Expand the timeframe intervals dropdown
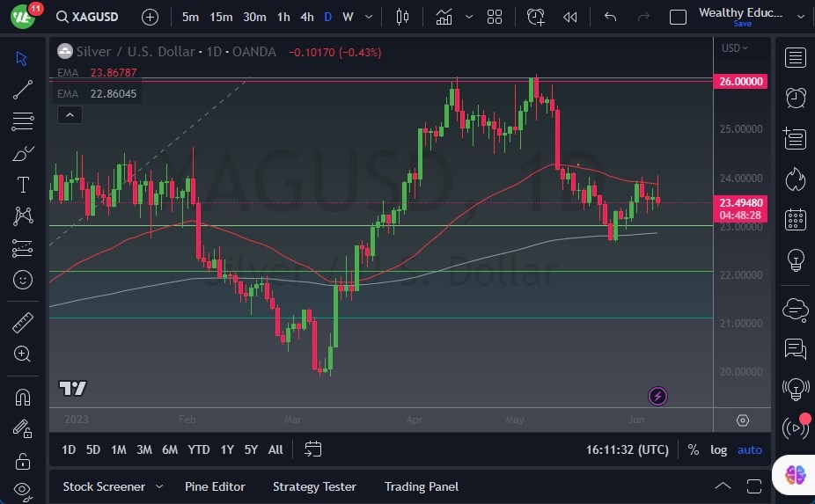 click(x=369, y=17)
